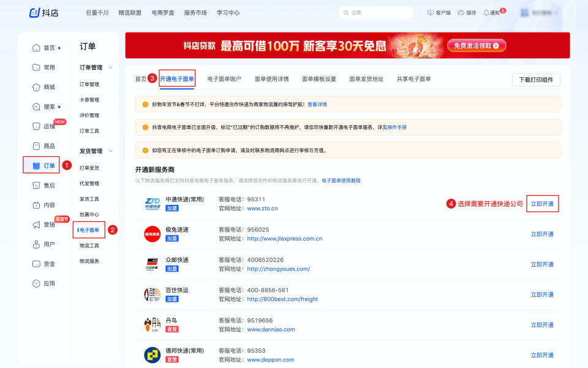Open the 店铺 shop sidebar icon
The width and height of the screenshot is (588, 368).
pyautogui.click(x=36, y=126)
